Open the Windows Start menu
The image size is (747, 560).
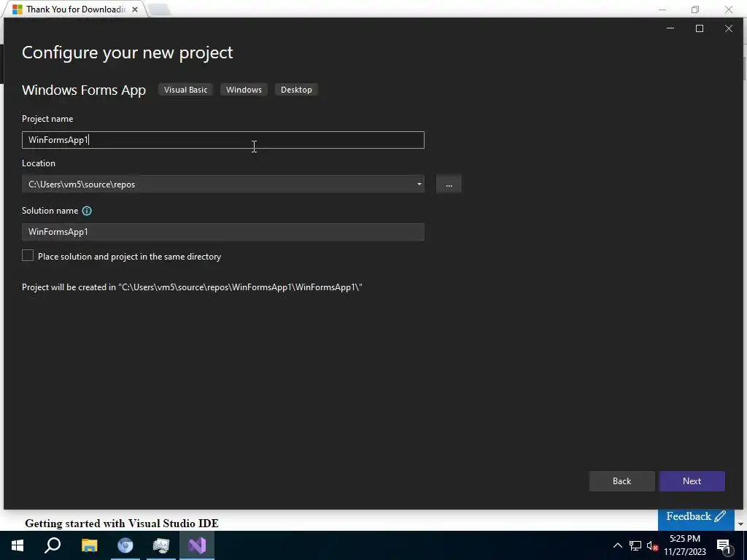tap(18, 545)
